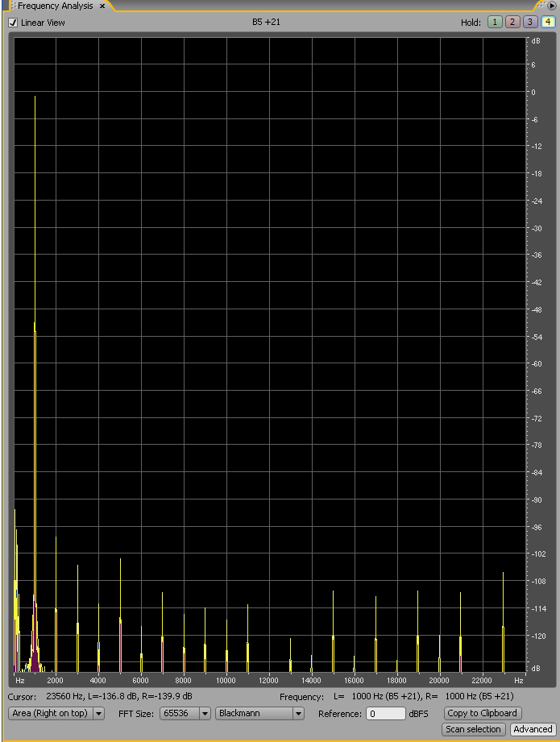Open the Blackmann window type dropdown
The width and height of the screenshot is (560, 742).
(259, 713)
